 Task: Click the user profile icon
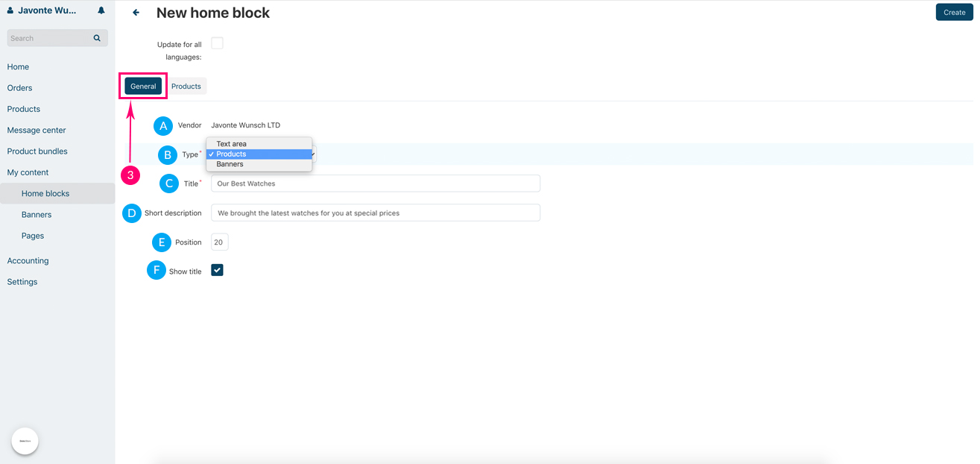point(10,10)
